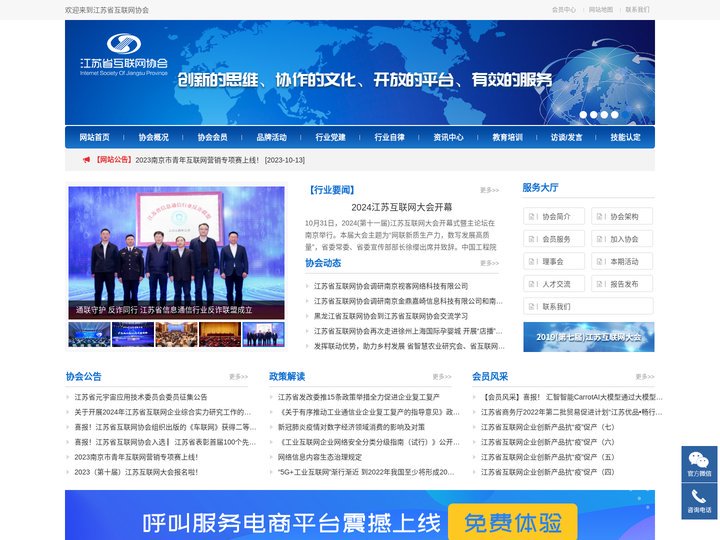
Task: Click 更多>> beside 协会公告
Action: point(238,377)
